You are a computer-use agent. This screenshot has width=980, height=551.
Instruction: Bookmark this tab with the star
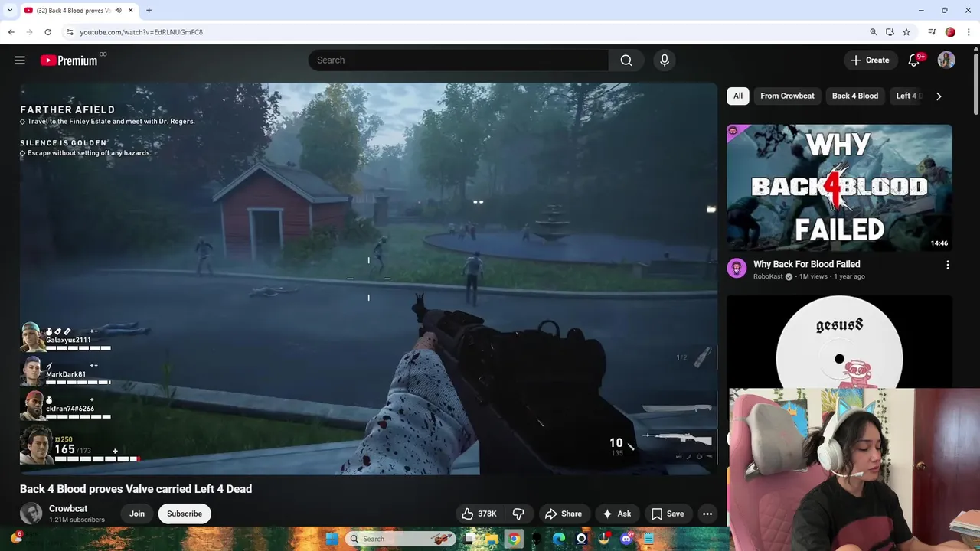pos(906,32)
